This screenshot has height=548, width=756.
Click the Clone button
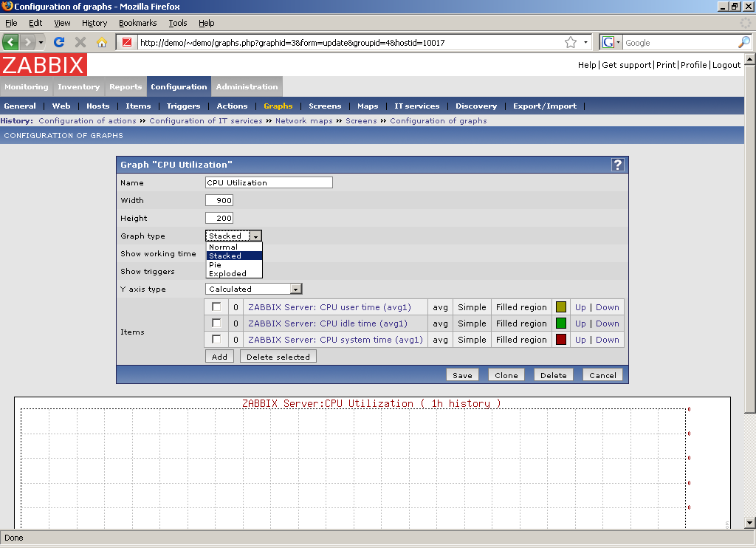(506, 375)
